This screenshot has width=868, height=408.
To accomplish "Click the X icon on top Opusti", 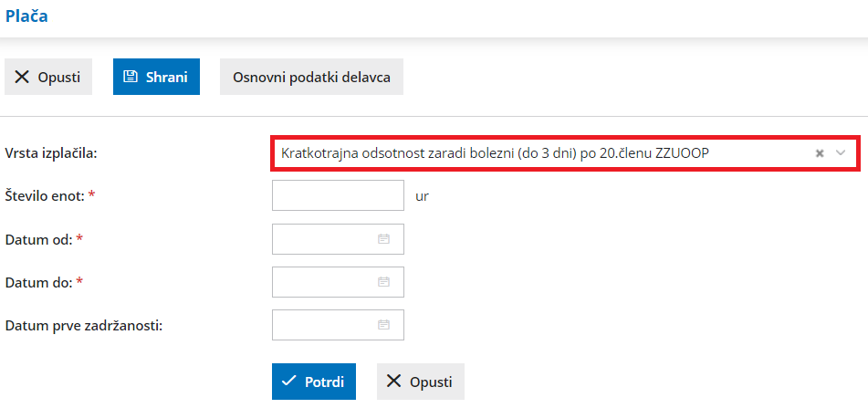I will tap(22, 77).
